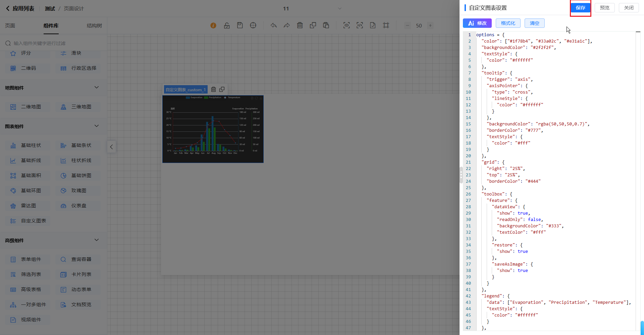Viewport: 644px width, 335px height.
Task: Duplicate 自定义图表_custom_1 using its copy icon
Action: [x=222, y=90]
